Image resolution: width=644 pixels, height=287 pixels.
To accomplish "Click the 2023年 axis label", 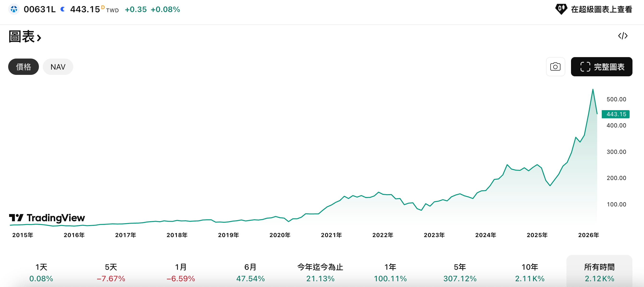I will (434, 235).
